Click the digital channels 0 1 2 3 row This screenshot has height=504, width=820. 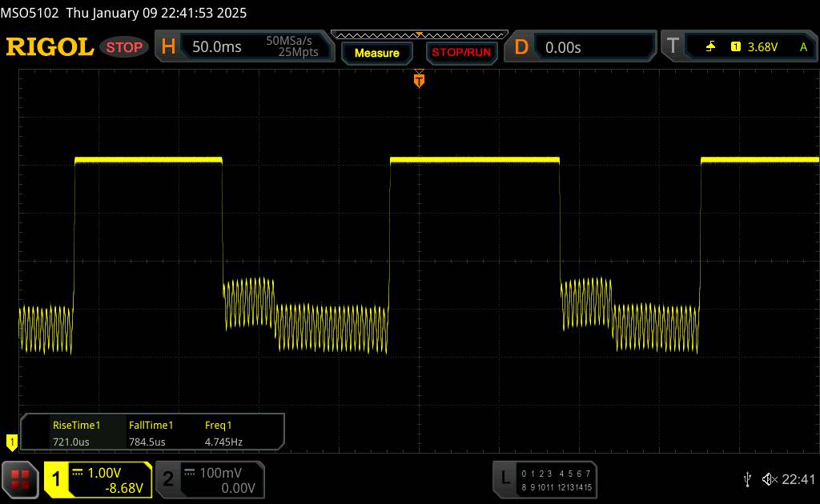pyautogui.click(x=537, y=474)
